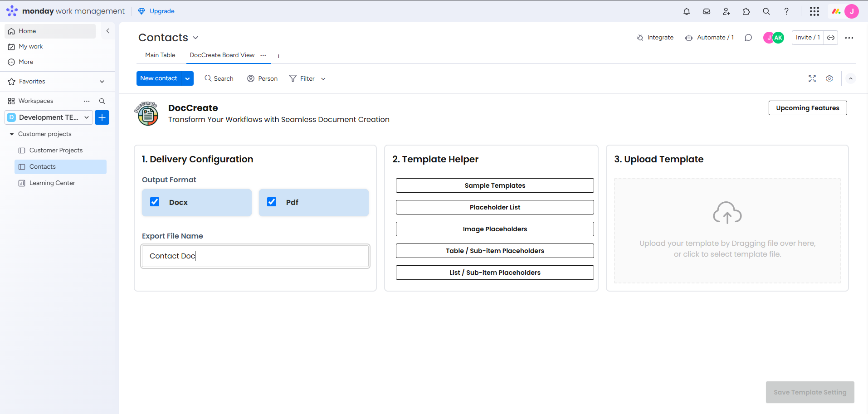Image resolution: width=868 pixels, height=414 pixels.
Task: Click the top bar search magnifier
Action: pyautogui.click(x=766, y=11)
